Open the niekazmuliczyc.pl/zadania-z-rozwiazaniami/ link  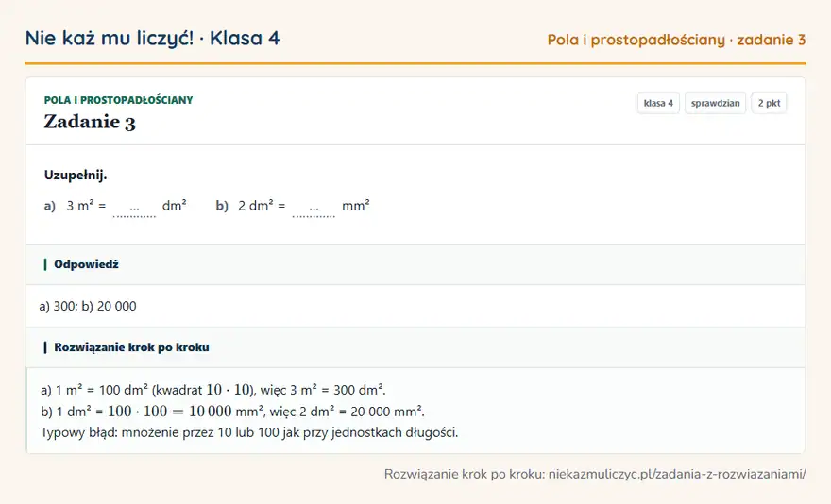(x=677, y=474)
